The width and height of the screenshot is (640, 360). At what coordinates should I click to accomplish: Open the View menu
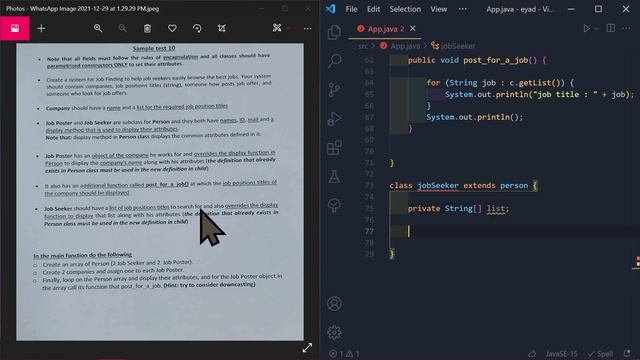pyautogui.click(x=439, y=9)
